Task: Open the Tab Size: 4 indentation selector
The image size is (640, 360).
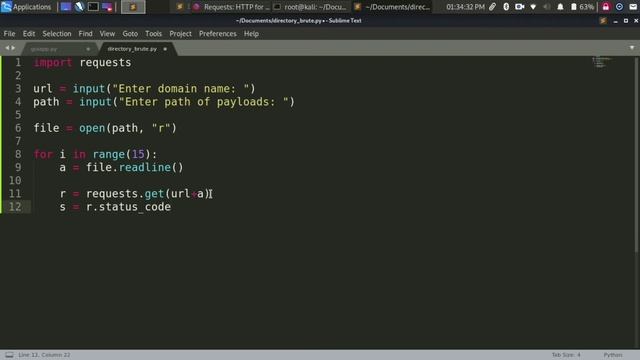Action: click(x=566, y=355)
